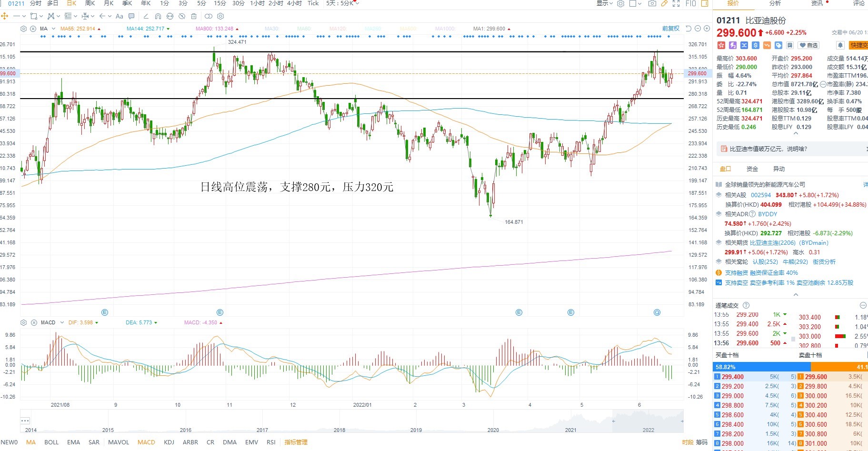Take a chart screenshot with camera icon

click(x=652, y=3)
